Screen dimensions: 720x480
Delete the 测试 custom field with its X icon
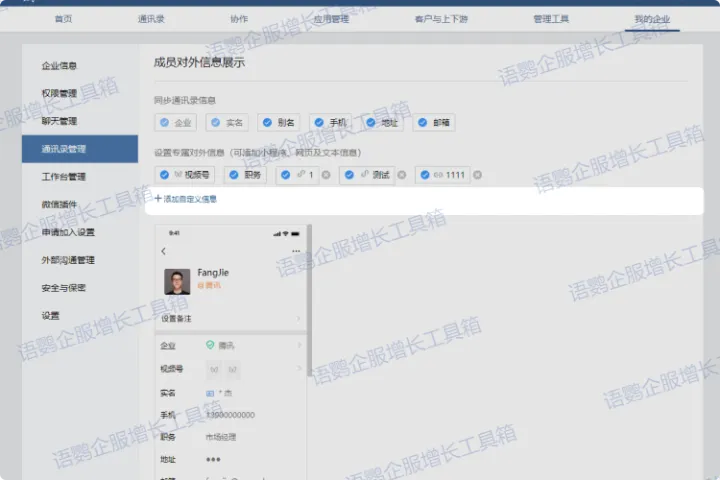[x=401, y=175]
